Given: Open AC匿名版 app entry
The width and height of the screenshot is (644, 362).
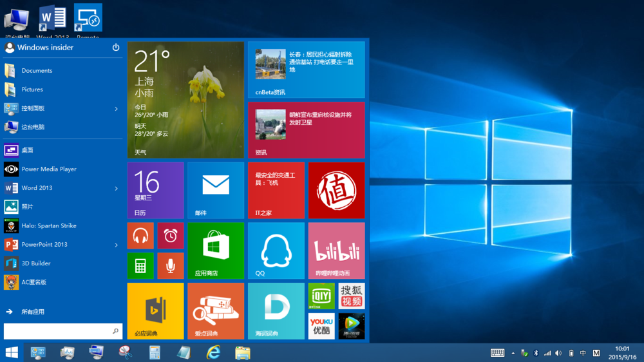Looking at the screenshot, I should 63,282.
